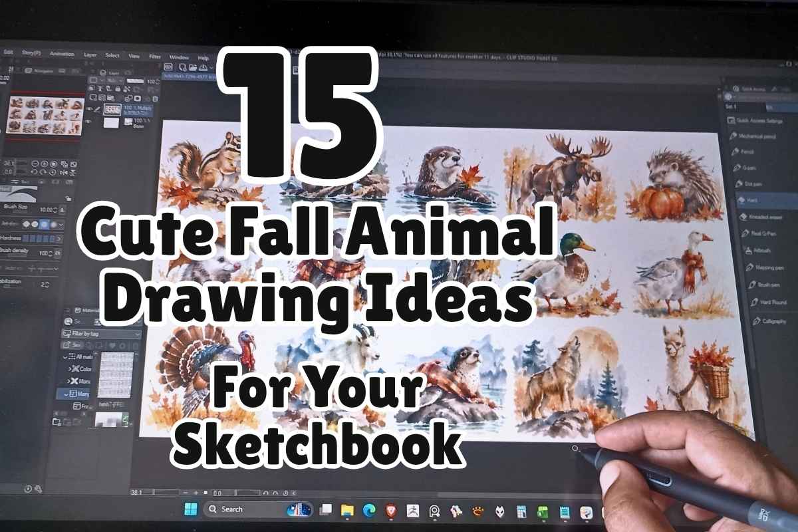Open the Select menu

112,55
